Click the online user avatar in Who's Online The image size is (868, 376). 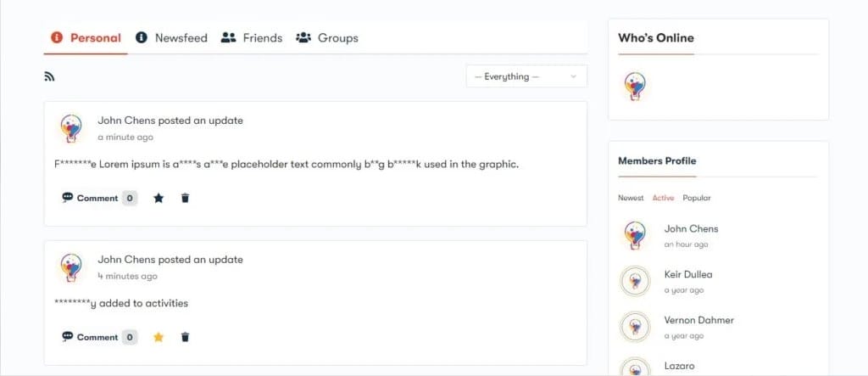635,86
